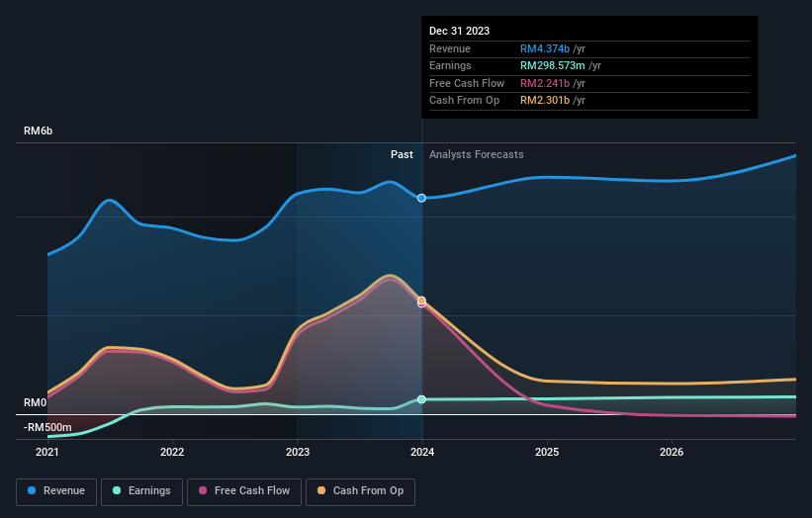Click the orange Cash From Op data point
Viewport: 812px width, 518px height.
click(x=421, y=301)
